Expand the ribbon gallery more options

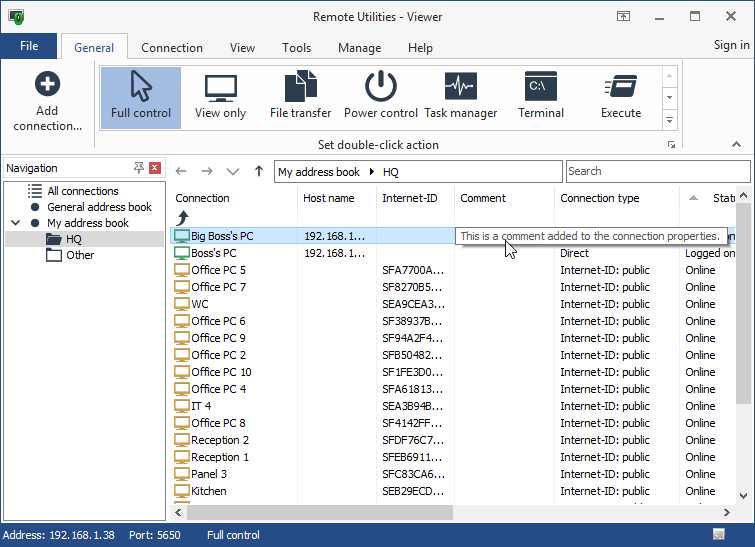click(669, 119)
